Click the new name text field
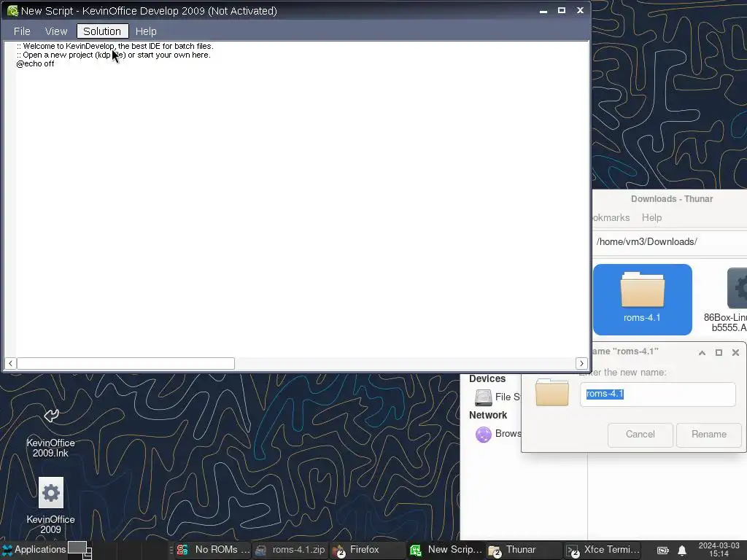Image resolution: width=747 pixels, height=560 pixels. coord(657,394)
